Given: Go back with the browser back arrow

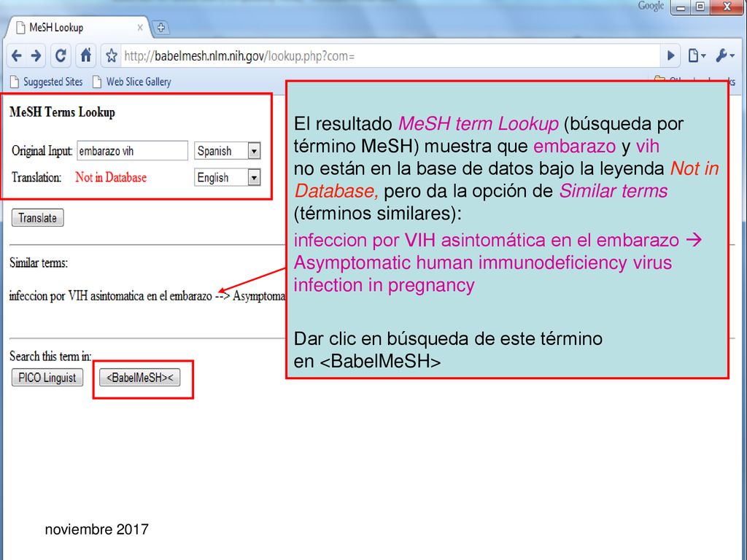Looking at the screenshot, I should 16,56.
